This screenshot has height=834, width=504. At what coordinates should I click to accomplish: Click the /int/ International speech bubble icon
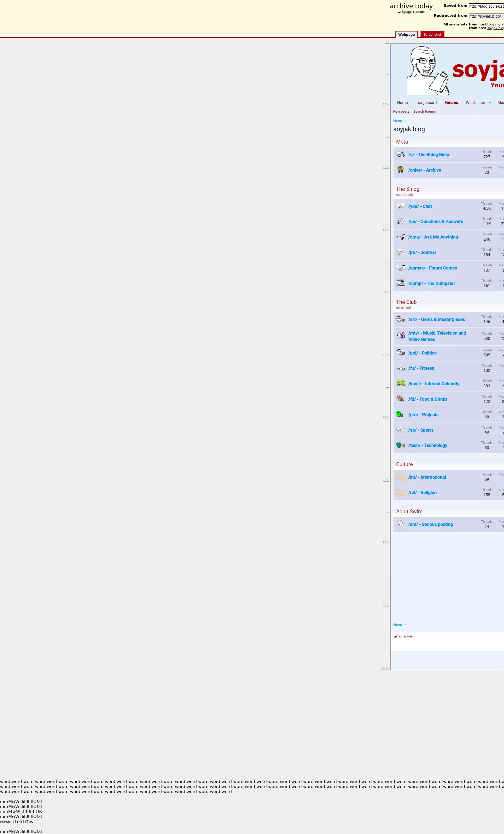coord(401,477)
